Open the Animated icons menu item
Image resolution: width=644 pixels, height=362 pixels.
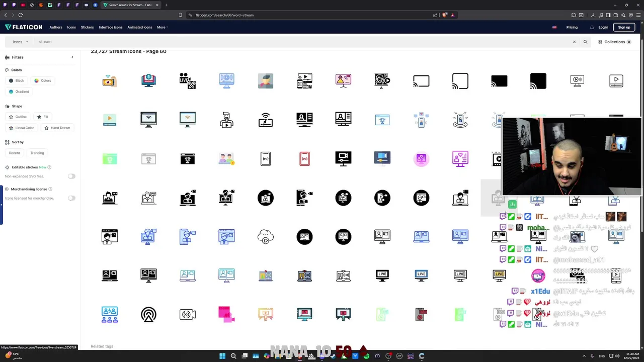(140, 27)
